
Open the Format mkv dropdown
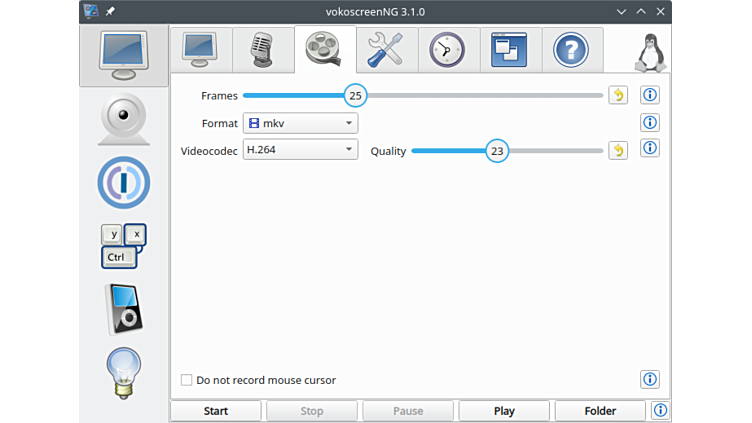pos(300,123)
